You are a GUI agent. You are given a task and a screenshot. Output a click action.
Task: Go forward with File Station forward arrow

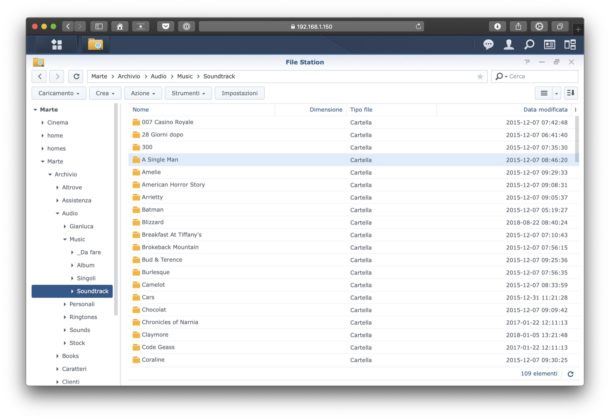pos(57,76)
